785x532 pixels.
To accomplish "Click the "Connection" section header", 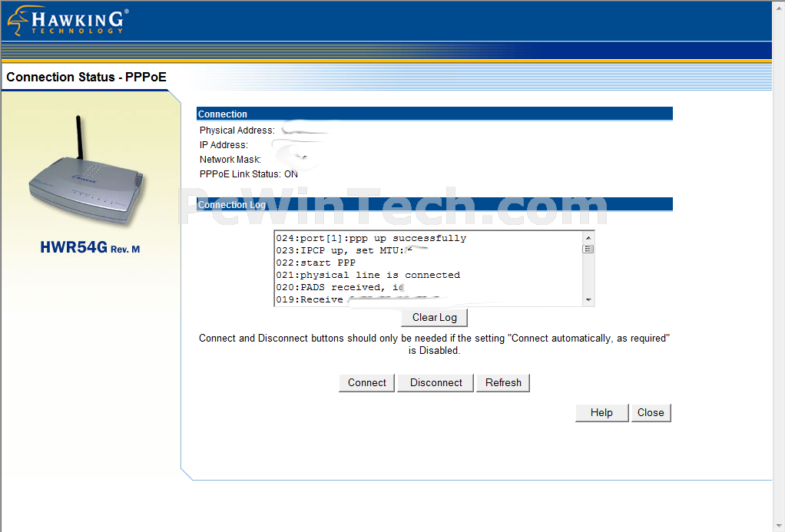I will point(435,114).
